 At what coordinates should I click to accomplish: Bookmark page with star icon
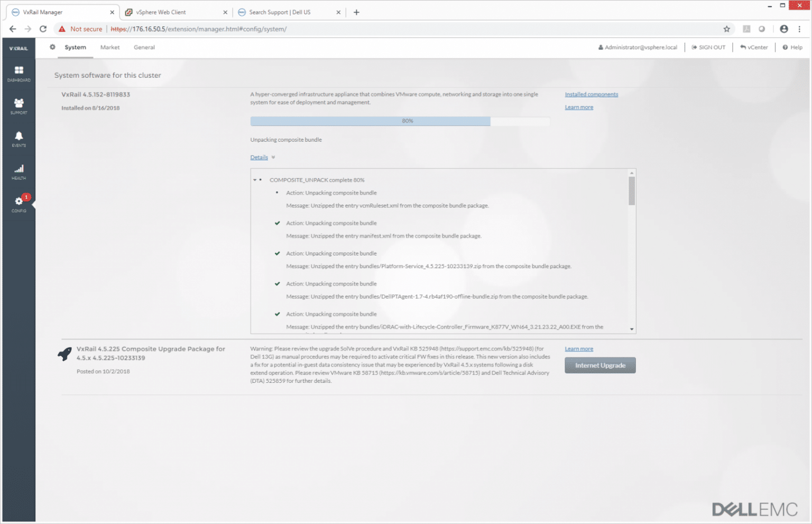[727, 29]
